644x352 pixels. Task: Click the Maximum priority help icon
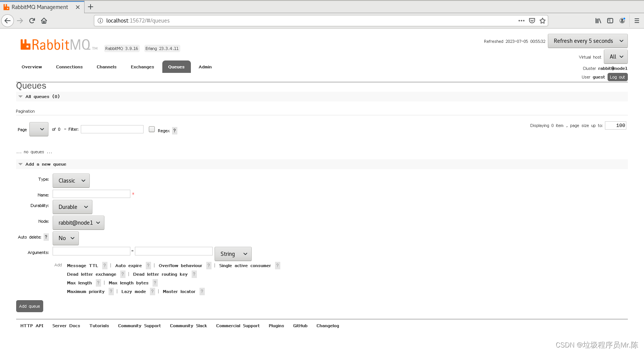click(111, 292)
